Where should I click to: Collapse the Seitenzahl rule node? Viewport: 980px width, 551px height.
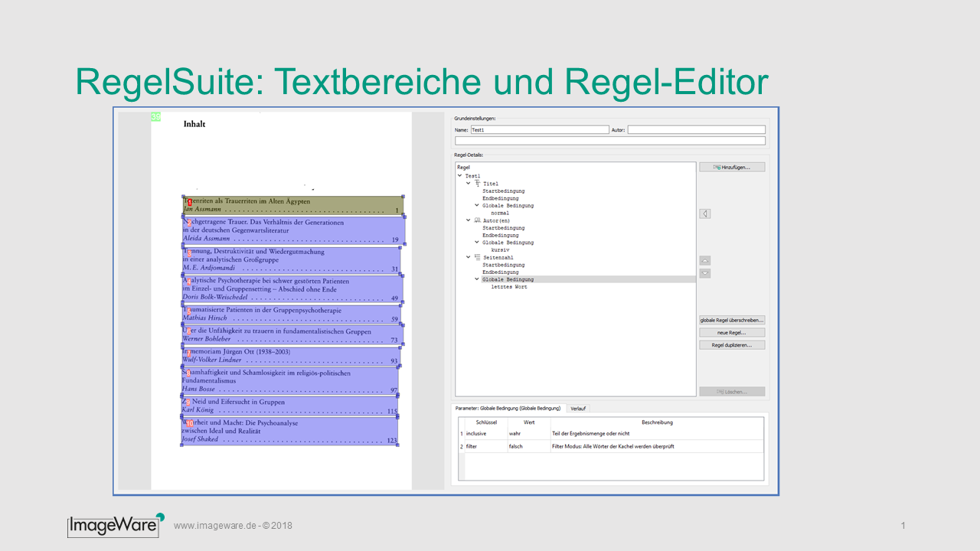(x=469, y=257)
